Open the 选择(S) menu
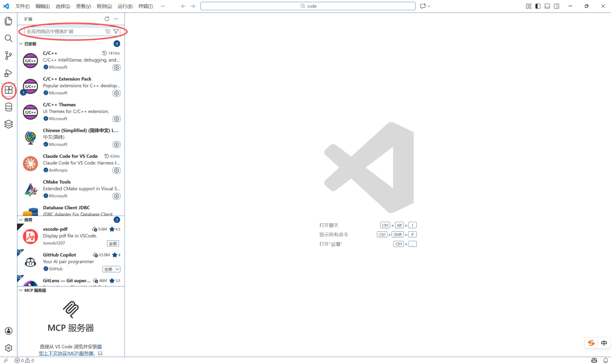 coord(63,6)
